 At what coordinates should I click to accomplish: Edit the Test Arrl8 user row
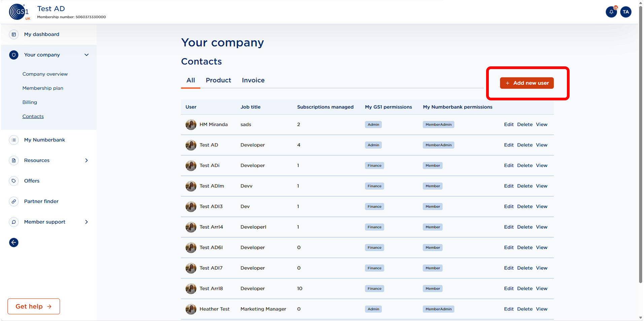[x=509, y=288]
